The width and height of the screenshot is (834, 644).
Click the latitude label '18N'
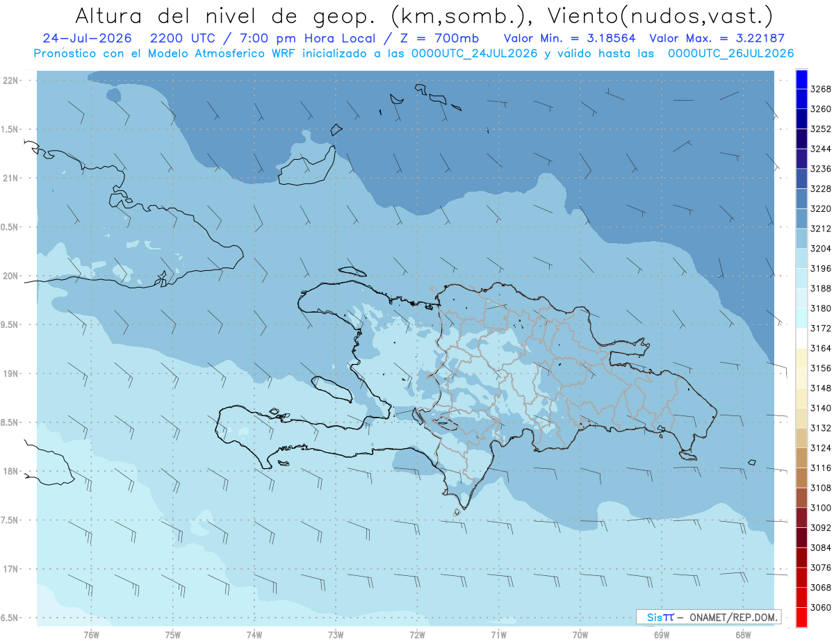click(x=11, y=471)
